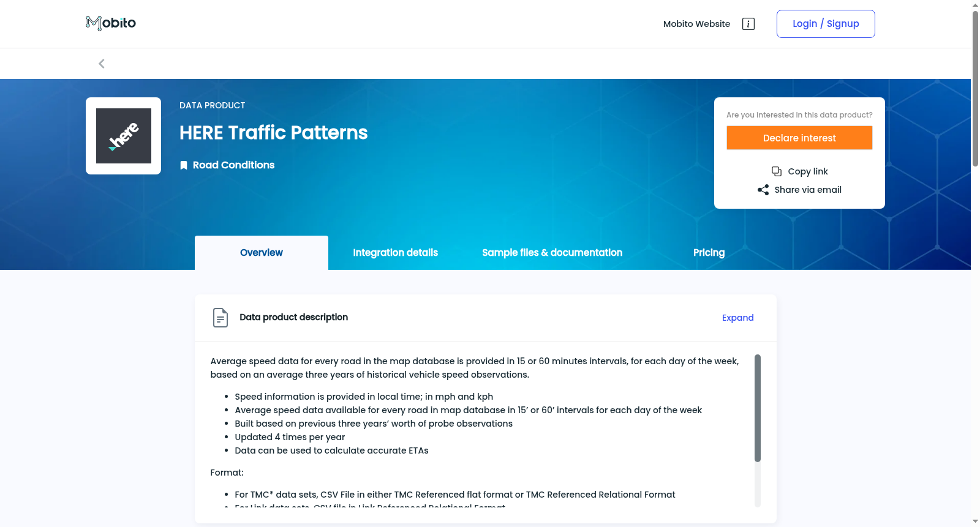Click the copy link icon
Screen dimensions: 980x527
click(777, 171)
